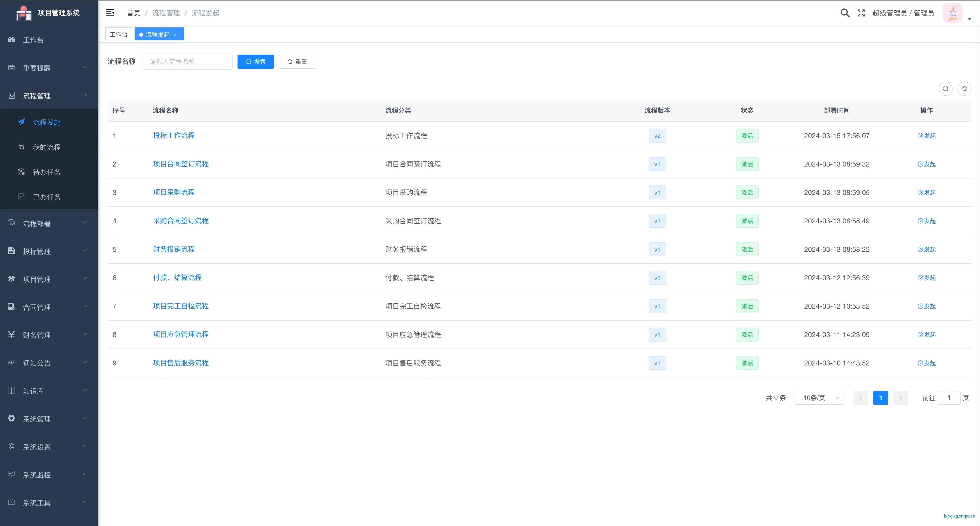The image size is (980, 526).
Task: Open the 投标工作流程 process link
Action: click(173, 136)
